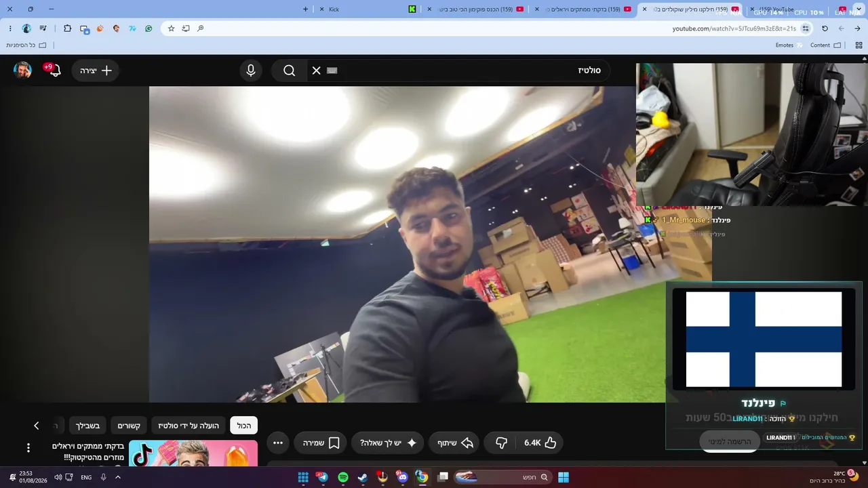Image resolution: width=868 pixels, height=488 pixels.
Task: Switch to the בדקתי ממתקים ויראלים tab
Action: [x=582, y=9]
